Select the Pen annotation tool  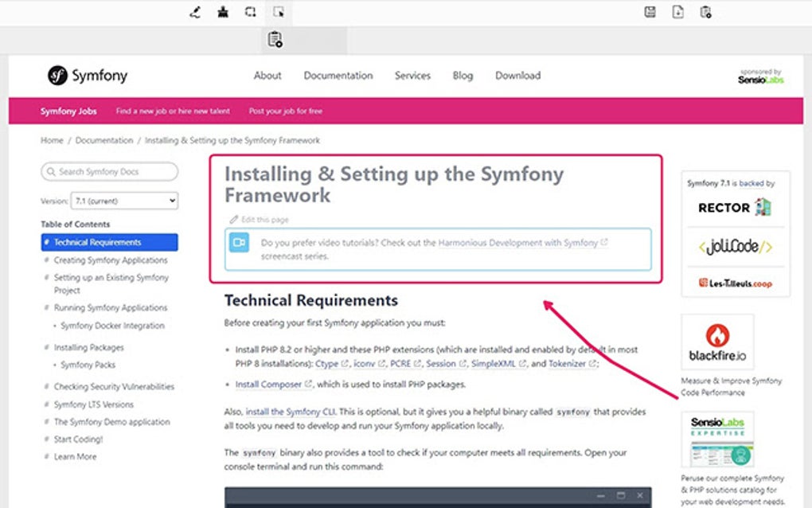coord(194,12)
